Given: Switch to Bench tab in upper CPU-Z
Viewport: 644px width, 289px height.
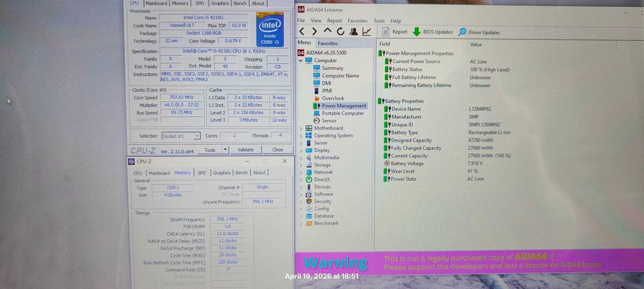Looking at the screenshot, I should click(x=240, y=3).
